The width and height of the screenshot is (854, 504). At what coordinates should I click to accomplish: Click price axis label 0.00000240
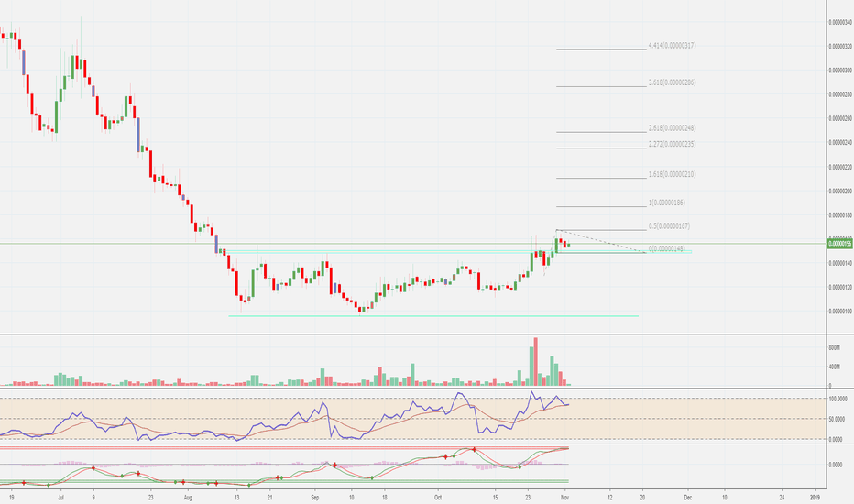[840, 143]
